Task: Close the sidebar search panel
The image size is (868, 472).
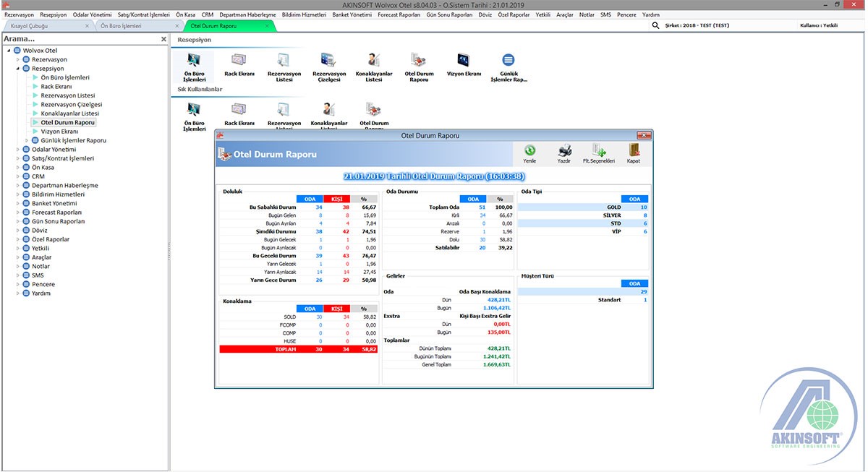Action: (x=163, y=39)
